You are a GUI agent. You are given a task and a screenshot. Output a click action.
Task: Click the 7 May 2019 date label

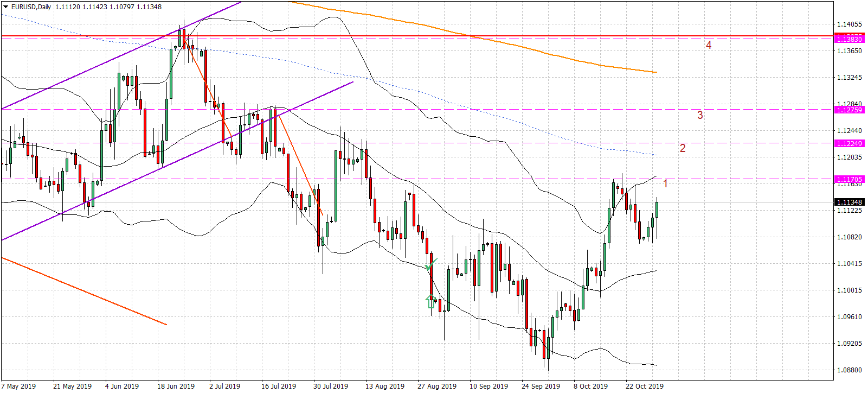click(18, 386)
